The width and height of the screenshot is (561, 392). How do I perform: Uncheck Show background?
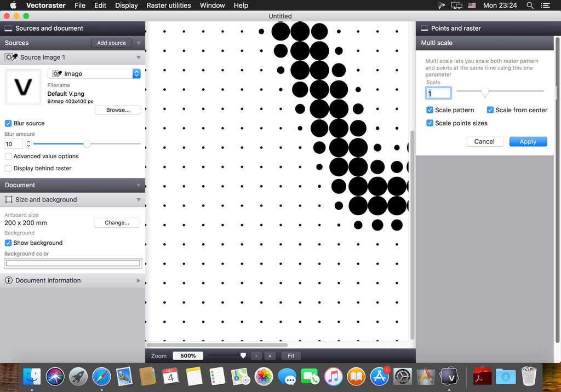8,243
